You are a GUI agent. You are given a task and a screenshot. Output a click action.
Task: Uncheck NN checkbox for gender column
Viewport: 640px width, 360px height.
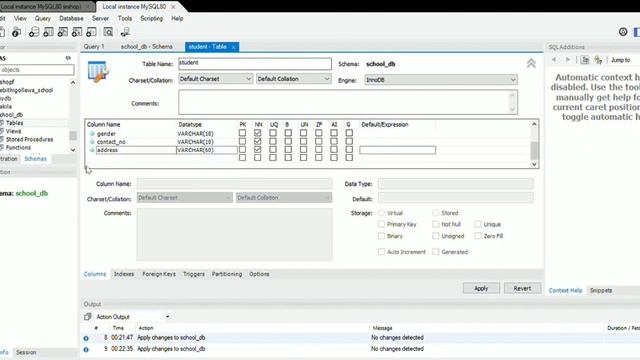(258, 133)
